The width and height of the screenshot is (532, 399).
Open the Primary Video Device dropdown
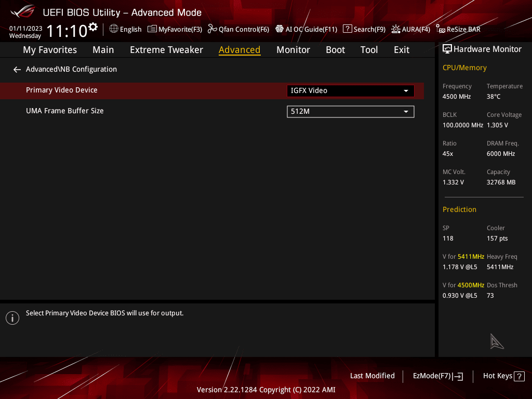click(x=351, y=90)
